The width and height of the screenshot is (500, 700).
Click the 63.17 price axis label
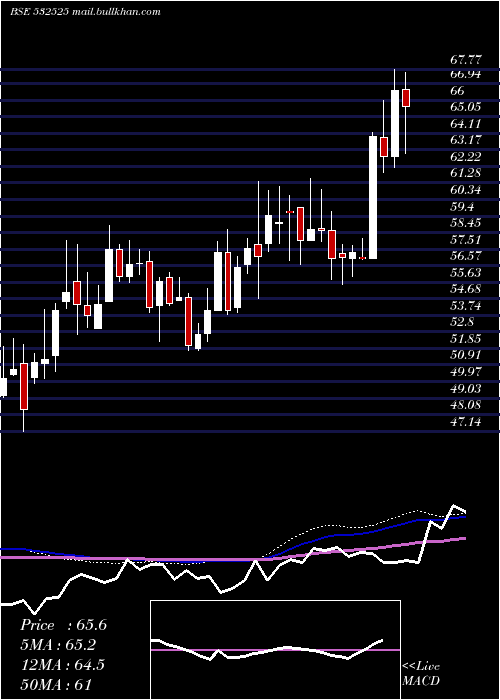tap(466, 140)
